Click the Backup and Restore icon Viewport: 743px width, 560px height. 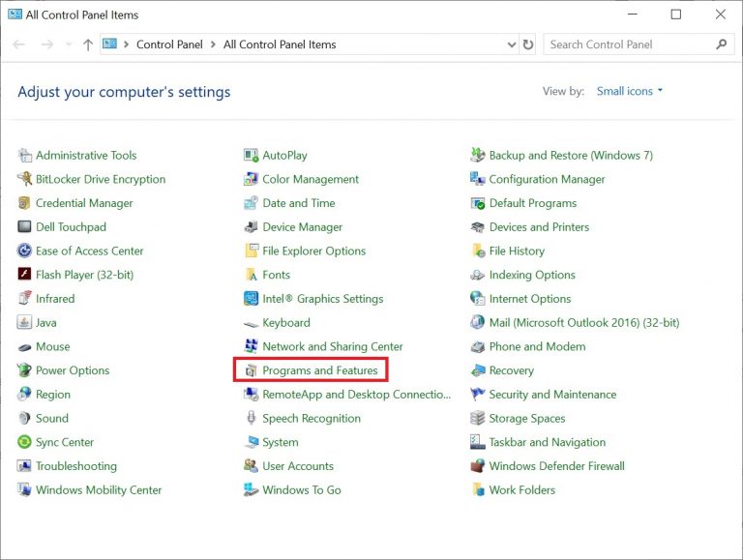pos(478,155)
